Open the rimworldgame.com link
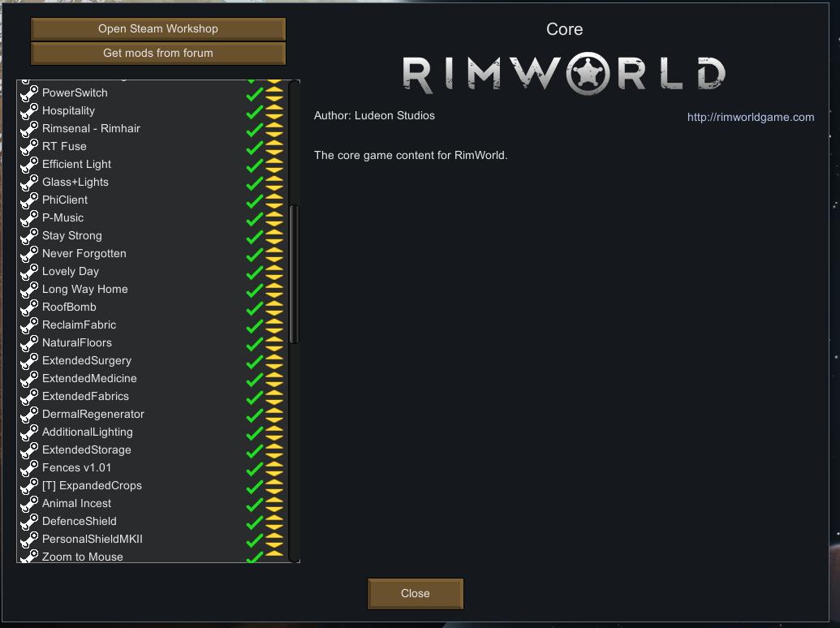The height and width of the screenshot is (628, 840). pyautogui.click(x=751, y=118)
